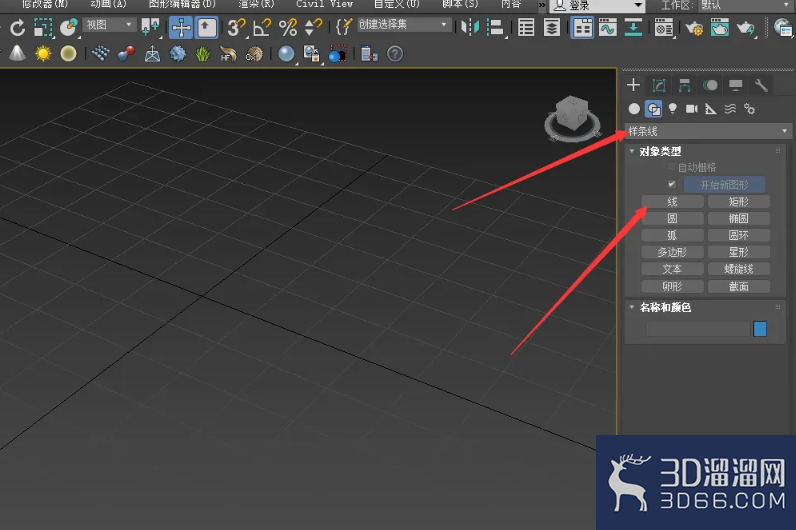
Task: Open the 脚本(S) menu
Action: tap(460, 4)
